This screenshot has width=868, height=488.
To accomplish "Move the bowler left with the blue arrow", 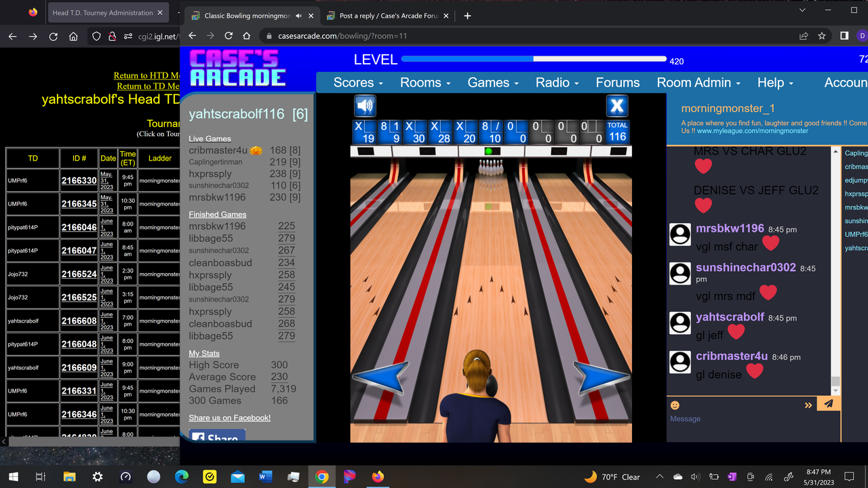I will click(x=380, y=377).
